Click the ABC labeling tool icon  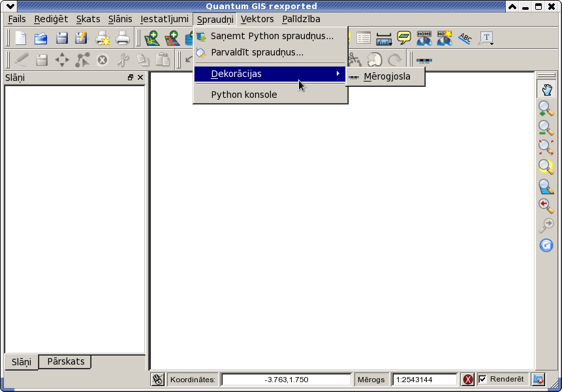465,38
